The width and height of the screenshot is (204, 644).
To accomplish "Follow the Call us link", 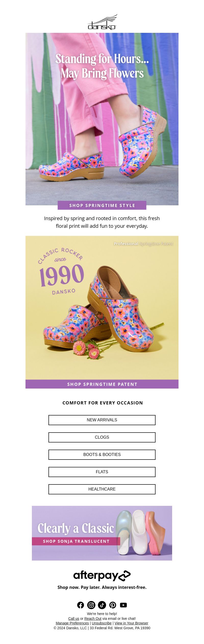I will click(x=74, y=619).
